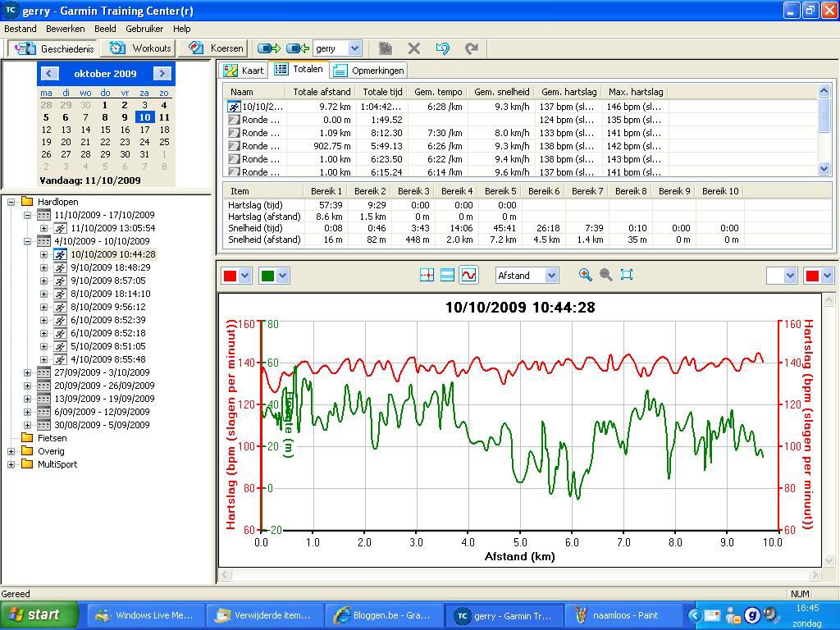Open the Koersen section
This screenshot has width=840, height=630.
(217, 48)
